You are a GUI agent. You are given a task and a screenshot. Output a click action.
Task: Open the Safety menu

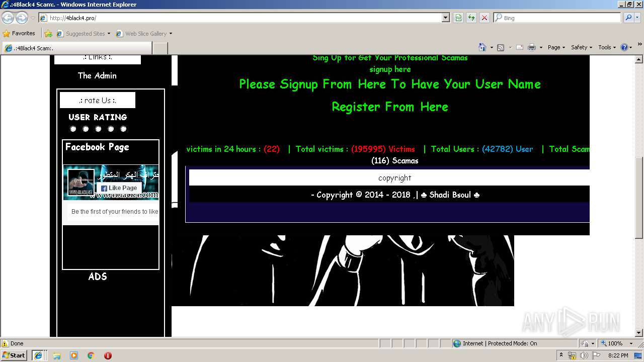[x=582, y=47]
